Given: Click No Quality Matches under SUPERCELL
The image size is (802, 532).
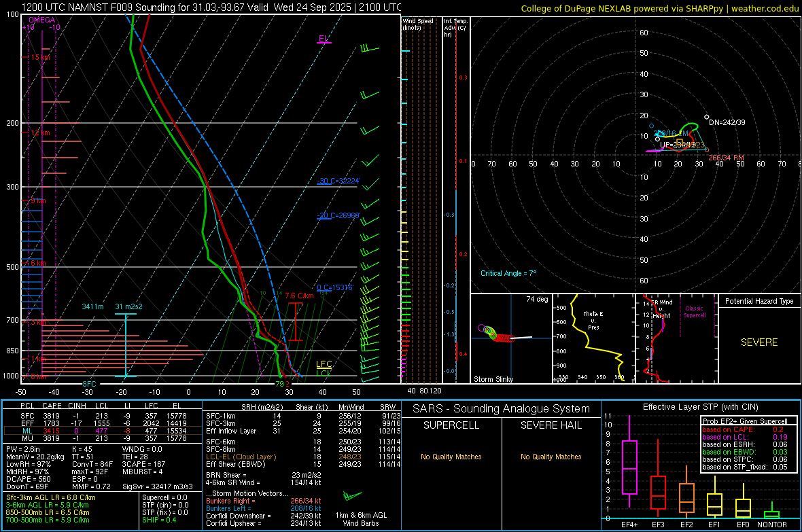Looking at the screenshot, I should [x=451, y=457].
